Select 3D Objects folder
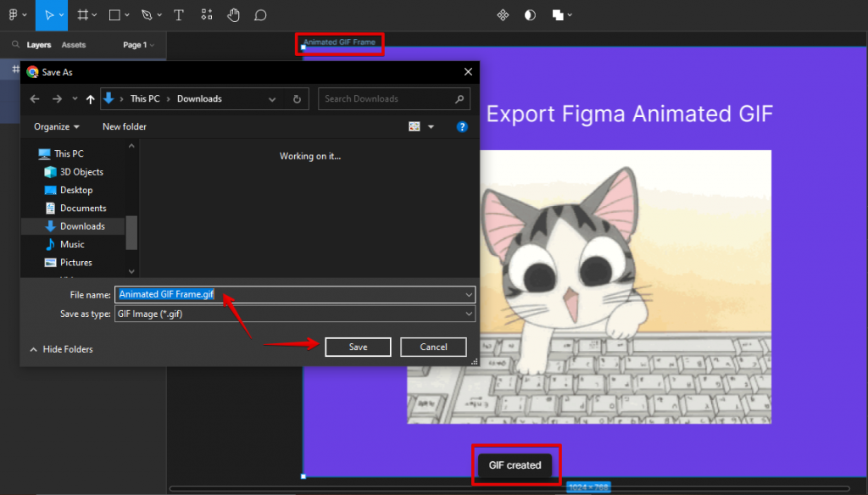868x495 pixels. tap(75, 172)
